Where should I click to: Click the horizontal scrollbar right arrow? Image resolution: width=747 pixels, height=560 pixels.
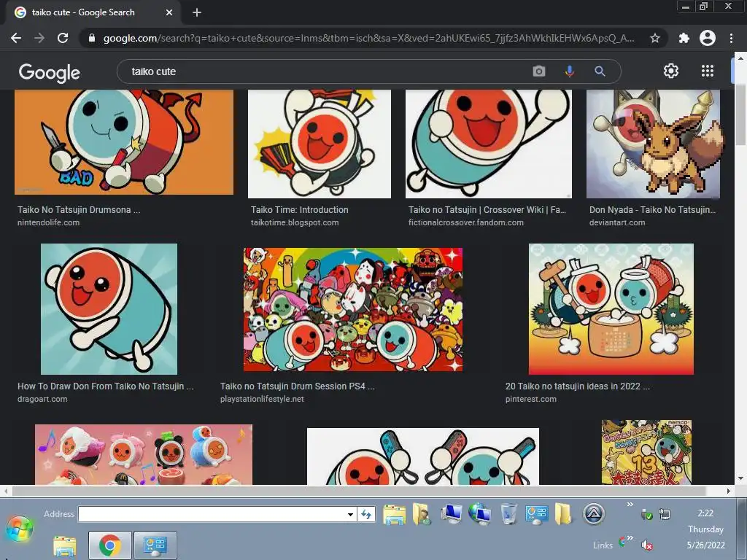pyautogui.click(x=729, y=491)
